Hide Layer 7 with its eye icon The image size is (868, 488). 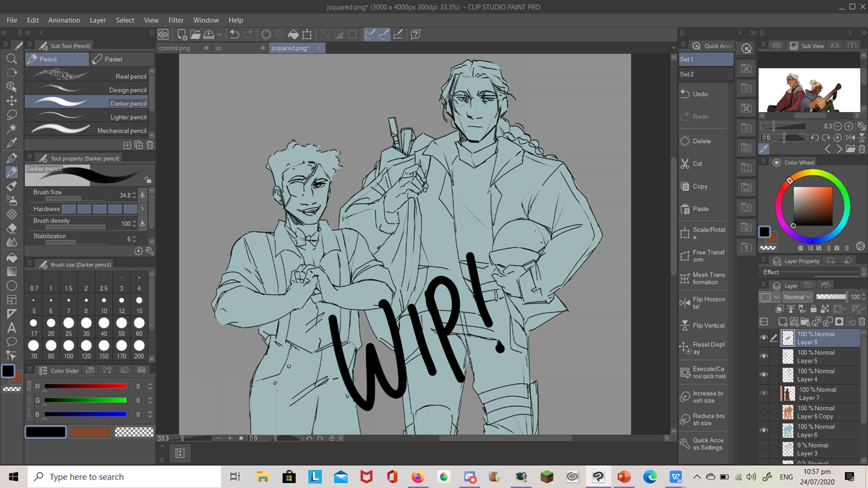tap(763, 394)
